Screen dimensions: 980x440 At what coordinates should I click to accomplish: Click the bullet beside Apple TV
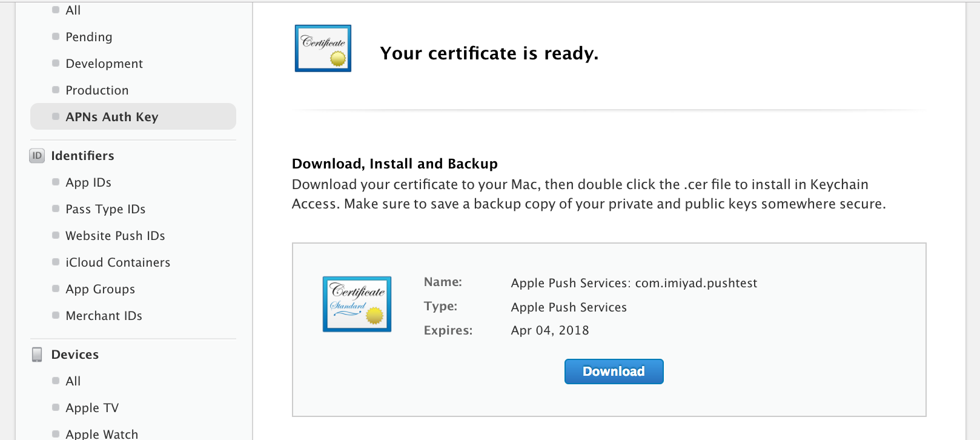(x=56, y=407)
